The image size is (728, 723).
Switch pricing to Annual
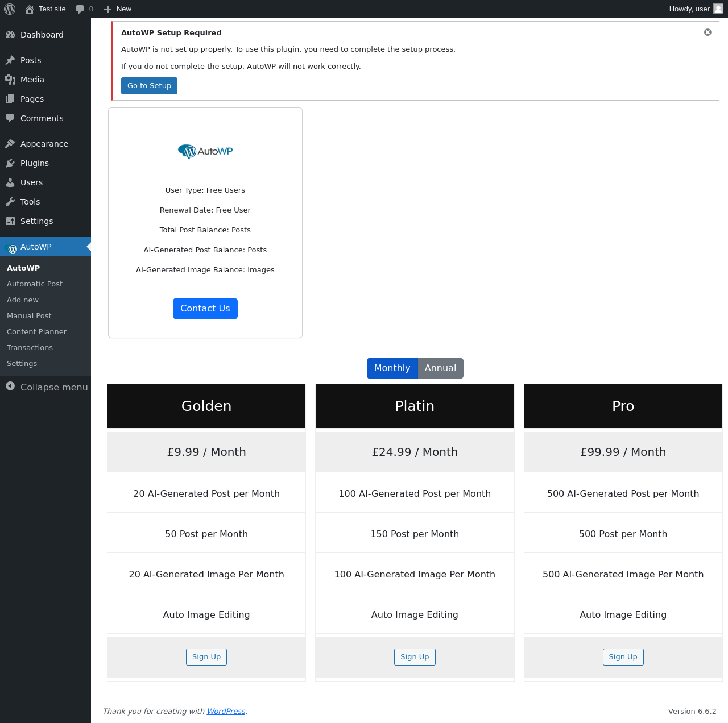click(x=440, y=368)
